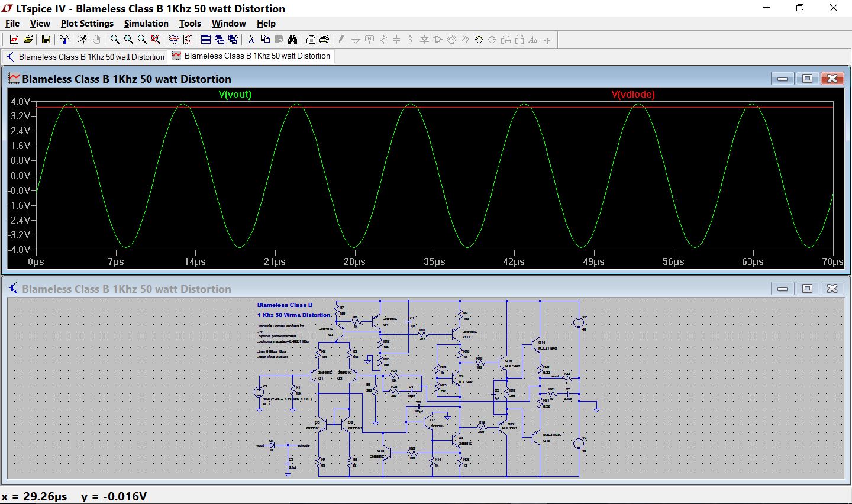
Task: Paste with the clipboard icon
Action: point(279,40)
